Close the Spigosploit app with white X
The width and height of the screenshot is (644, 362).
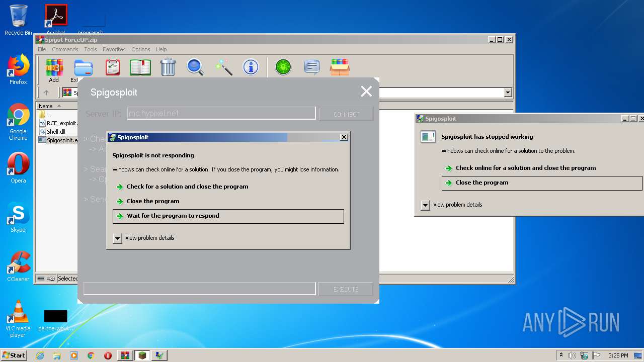coord(366,91)
